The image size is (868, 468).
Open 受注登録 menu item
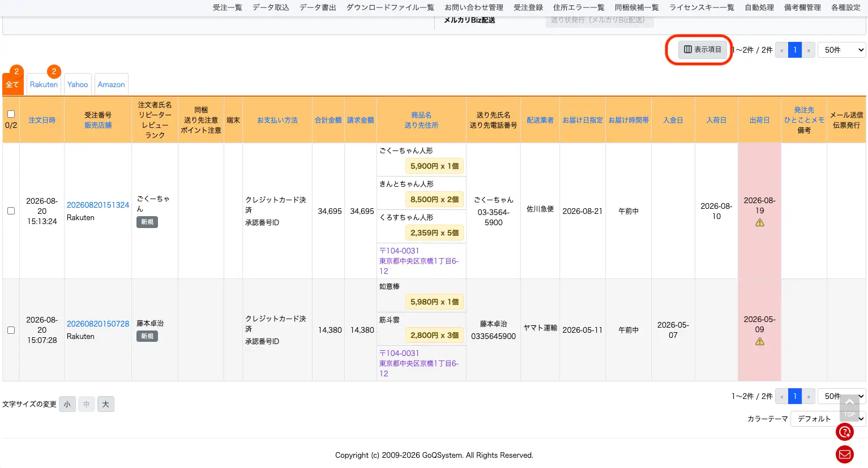pos(528,7)
